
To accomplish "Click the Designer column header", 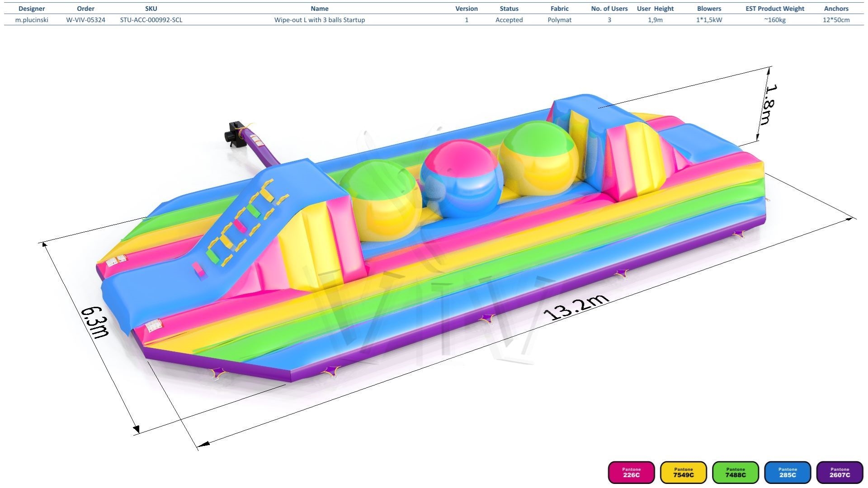I will point(32,9).
